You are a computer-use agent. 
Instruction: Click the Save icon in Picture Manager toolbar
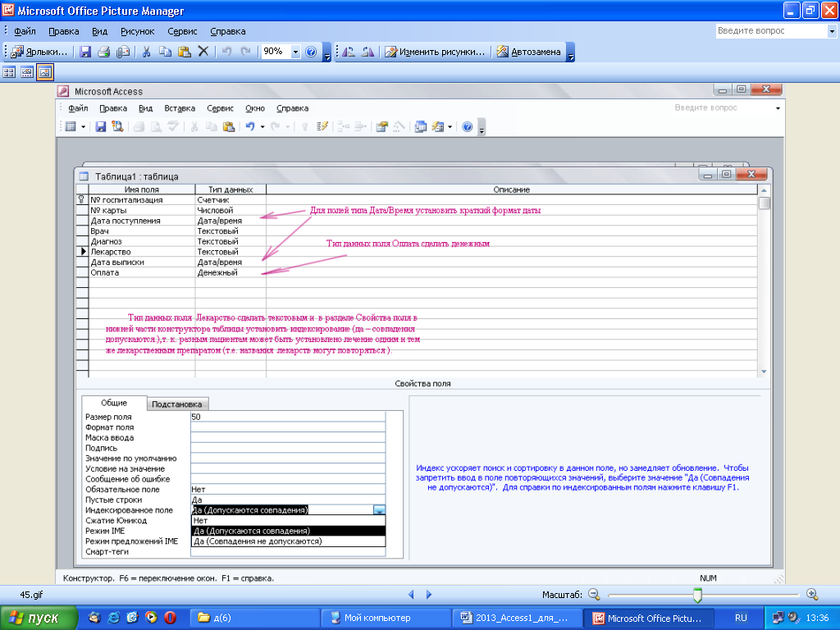[85, 52]
